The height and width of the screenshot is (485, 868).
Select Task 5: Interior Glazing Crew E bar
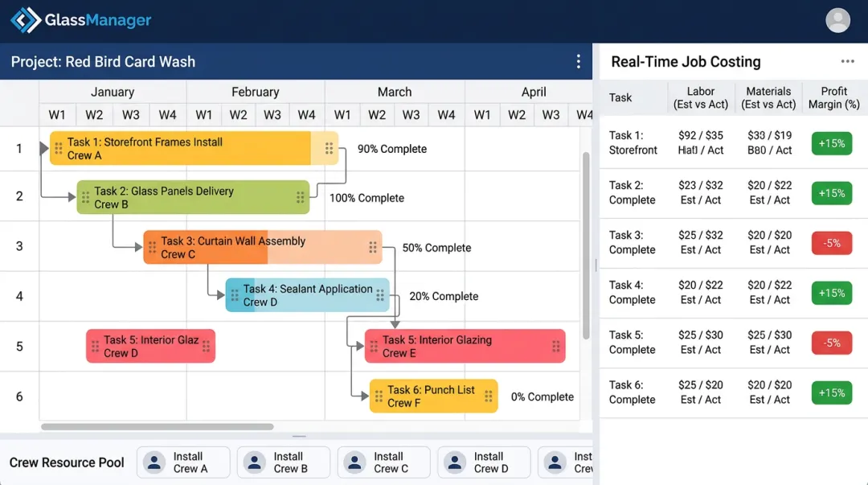point(465,346)
